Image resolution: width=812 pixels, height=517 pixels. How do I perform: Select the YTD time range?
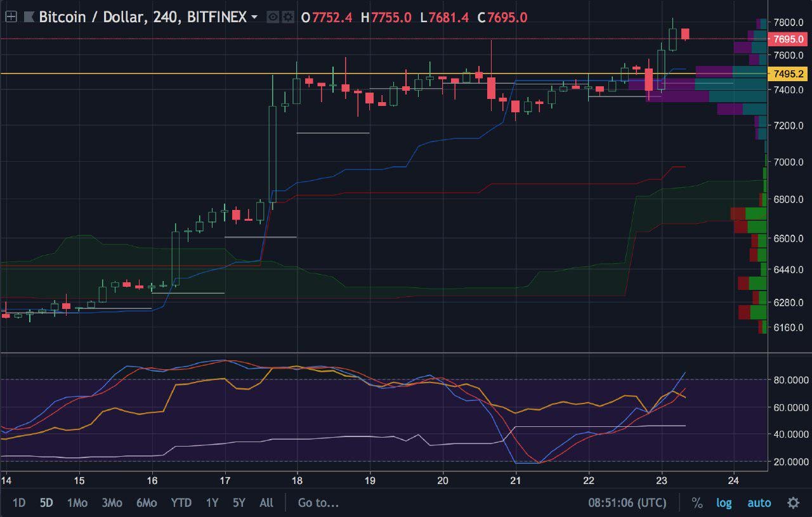(x=181, y=503)
